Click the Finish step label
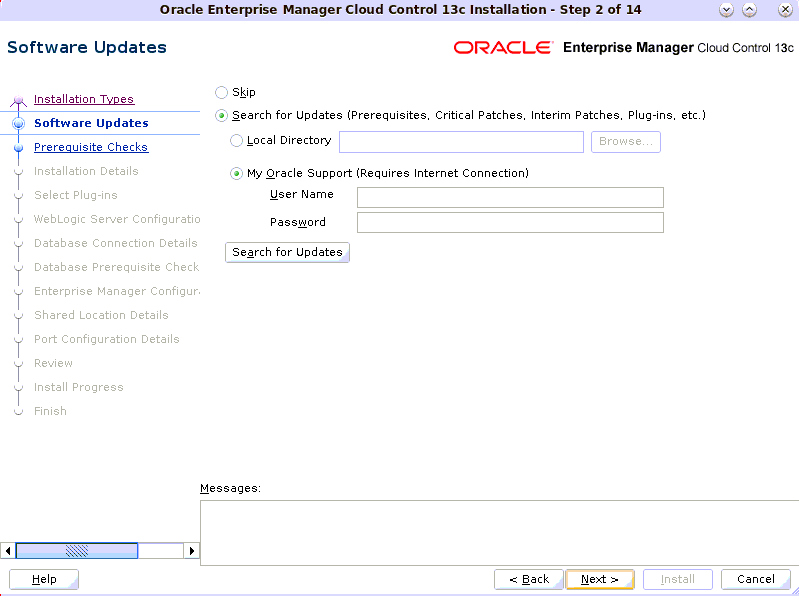This screenshot has width=799, height=596. [50, 411]
